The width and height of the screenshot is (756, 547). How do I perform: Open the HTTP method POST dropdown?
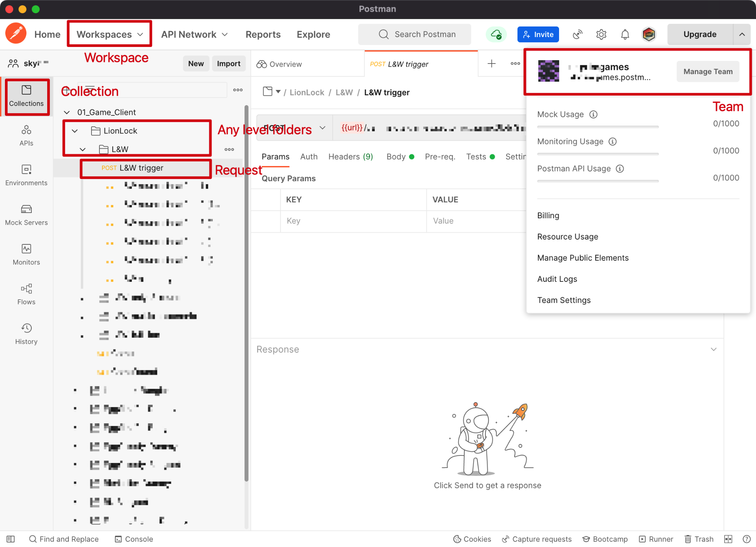pyautogui.click(x=294, y=128)
